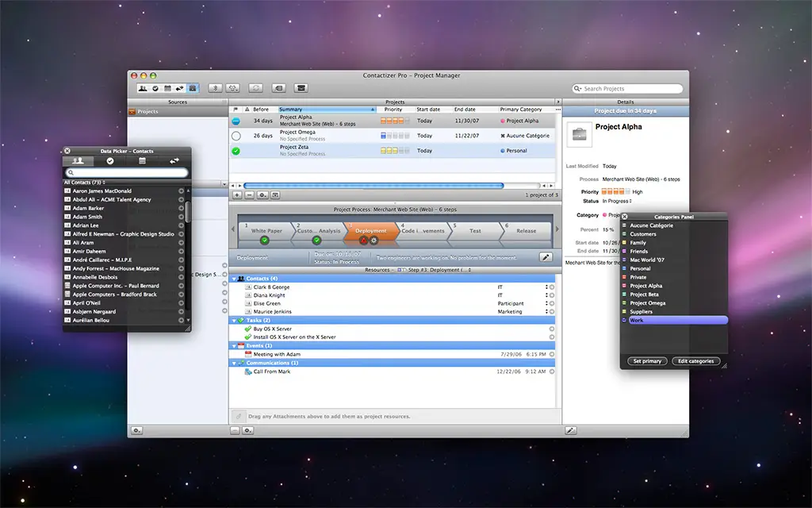Click the go-to arrow beside Aaron James MacDonald
Image resolution: width=812 pixels, height=508 pixels.
181,191
